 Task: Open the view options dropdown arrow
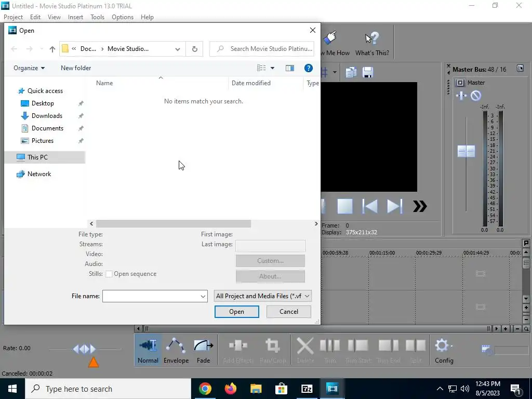[x=272, y=68]
